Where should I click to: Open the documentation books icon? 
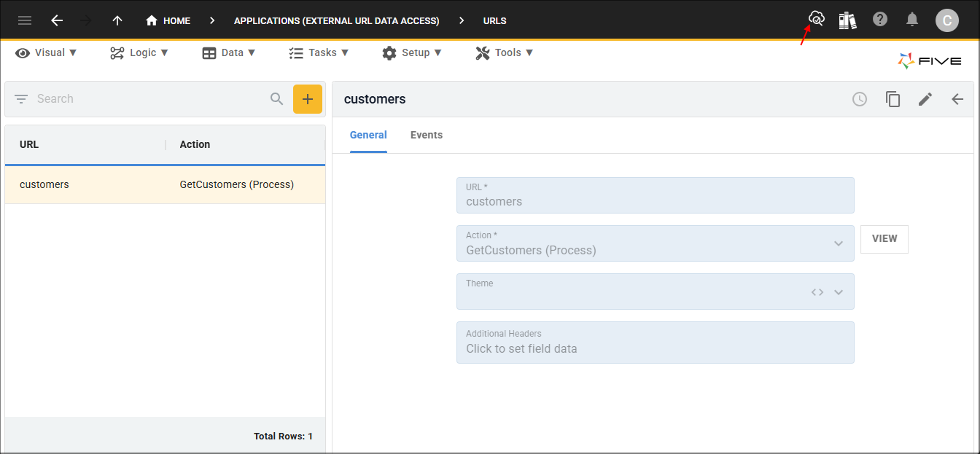(x=847, y=20)
